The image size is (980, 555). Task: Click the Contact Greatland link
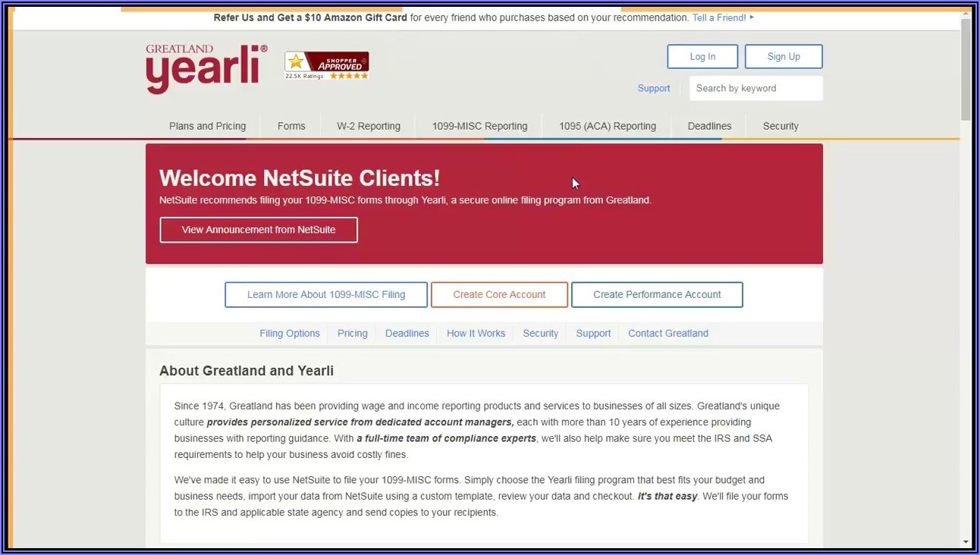click(667, 333)
